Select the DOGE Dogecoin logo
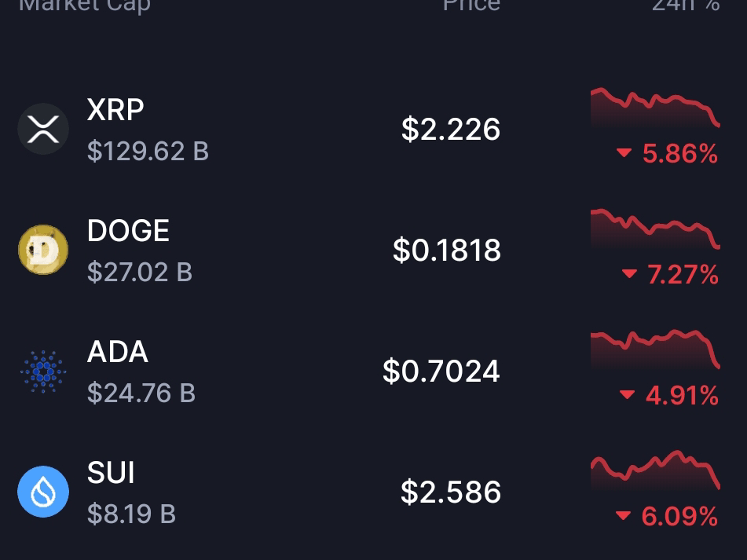Image resolution: width=747 pixels, height=560 pixels. click(43, 250)
